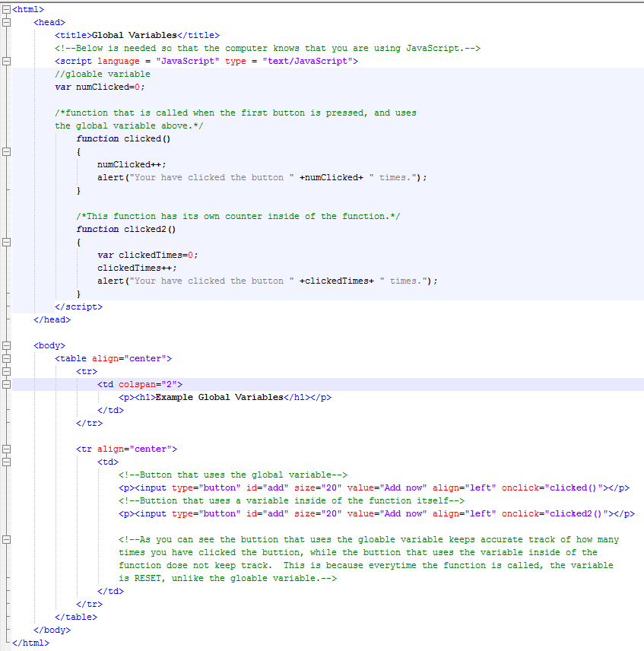
Task: Collapse the <body> fold marker
Action: [x=6, y=345]
